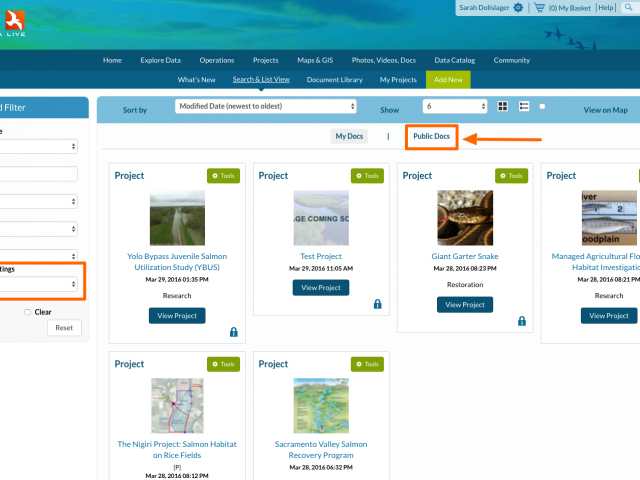Open the search magnifier icon
The height and width of the screenshot is (480, 640).
(x=629, y=7)
